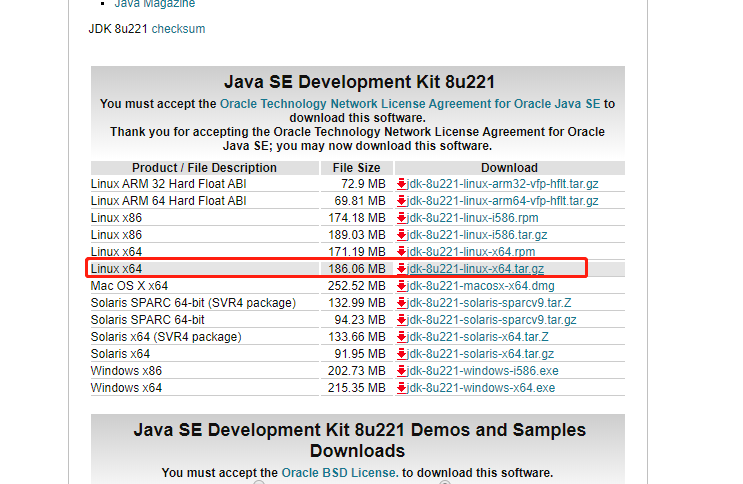The height and width of the screenshot is (484, 743).
Task: Click the arrow icon beside jdk-8u221-linux-arm32-vfp-hflt.tar.gz
Action: click(x=402, y=184)
